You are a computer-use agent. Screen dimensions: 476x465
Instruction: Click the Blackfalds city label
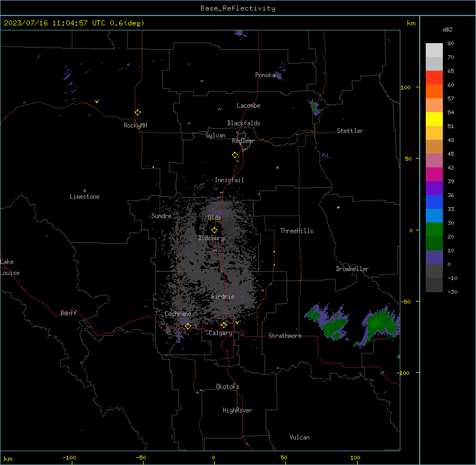coord(244,123)
